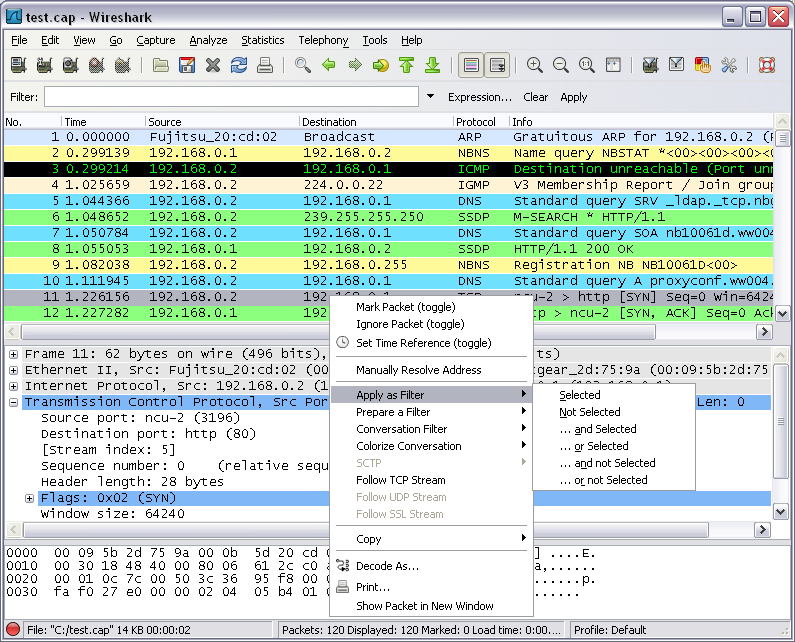This screenshot has width=795, height=642.
Task: Click the Zoom In toolbar icon
Action: coord(535,66)
